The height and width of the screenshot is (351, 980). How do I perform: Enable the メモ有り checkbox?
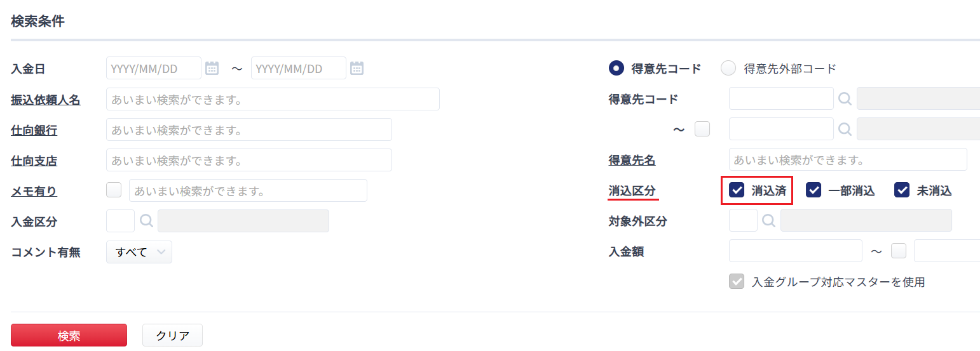tap(114, 190)
